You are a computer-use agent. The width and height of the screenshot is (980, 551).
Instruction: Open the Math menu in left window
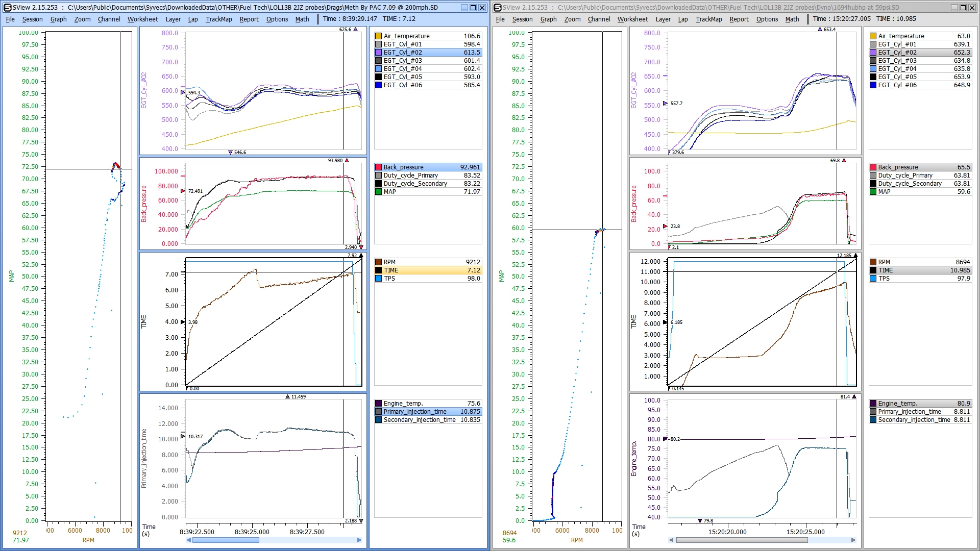(302, 19)
